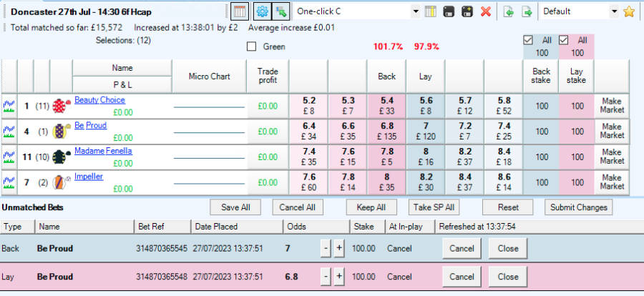The image size is (644, 296).
Task: Edit Beauty Choice back stake field
Action: click(542, 106)
